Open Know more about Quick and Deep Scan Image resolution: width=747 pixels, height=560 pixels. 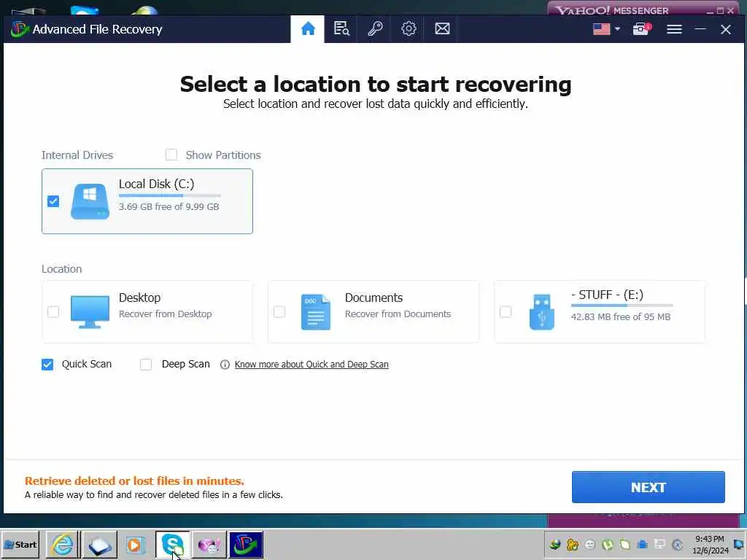pos(311,365)
